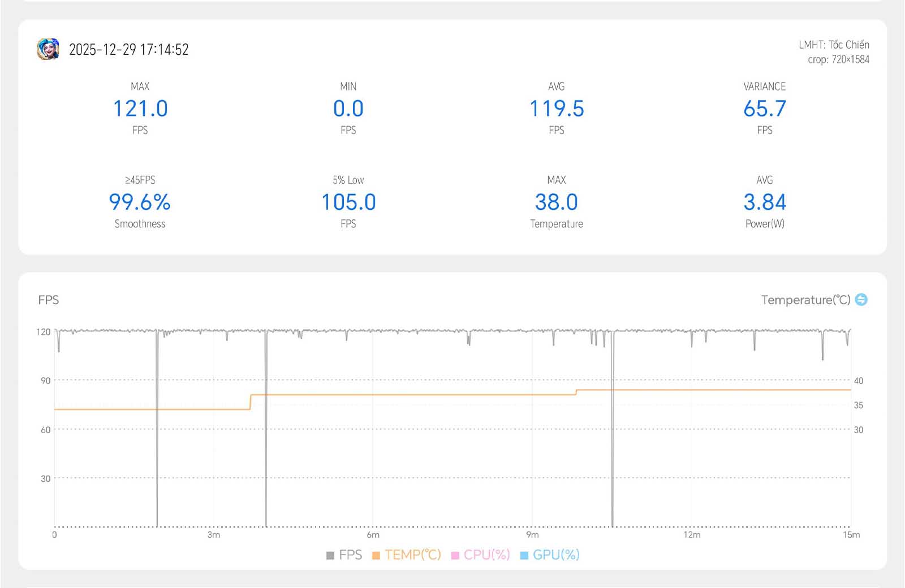This screenshot has width=905, height=588.
Task: Click the Temperature axis switch icon
Action: 861,300
